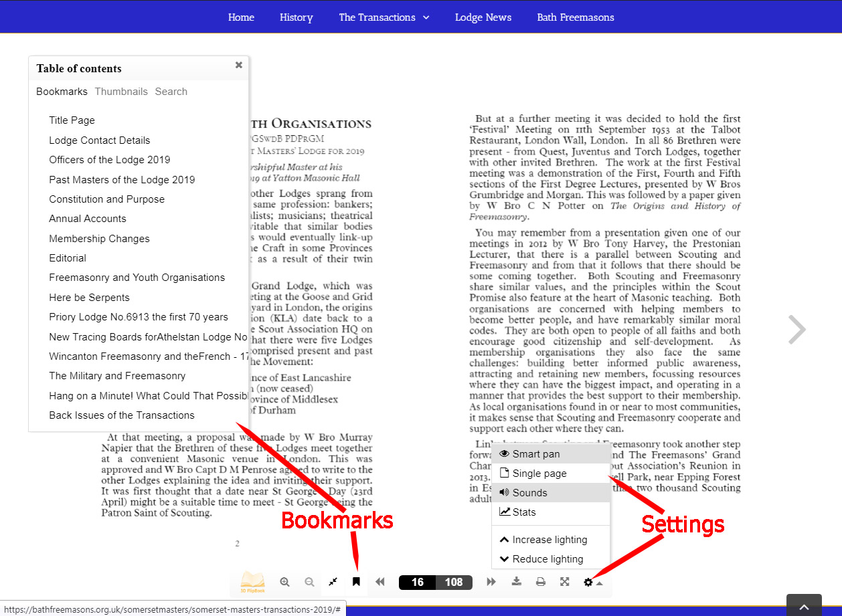Select Increase lighting
The height and width of the screenshot is (616, 842).
click(x=551, y=540)
